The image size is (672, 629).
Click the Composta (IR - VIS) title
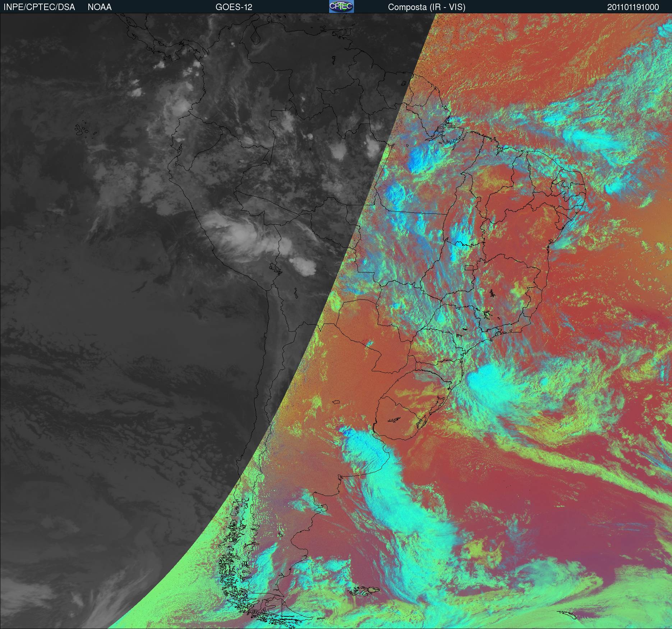click(427, 7)
